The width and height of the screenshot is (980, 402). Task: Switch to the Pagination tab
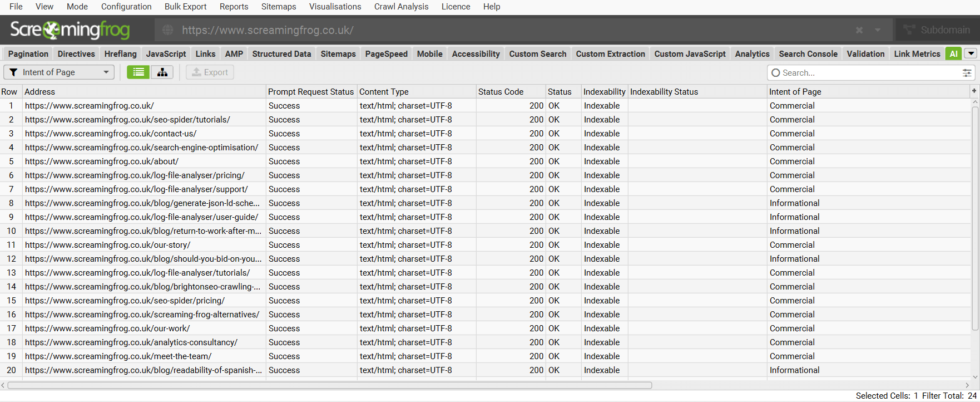(28, 54)
